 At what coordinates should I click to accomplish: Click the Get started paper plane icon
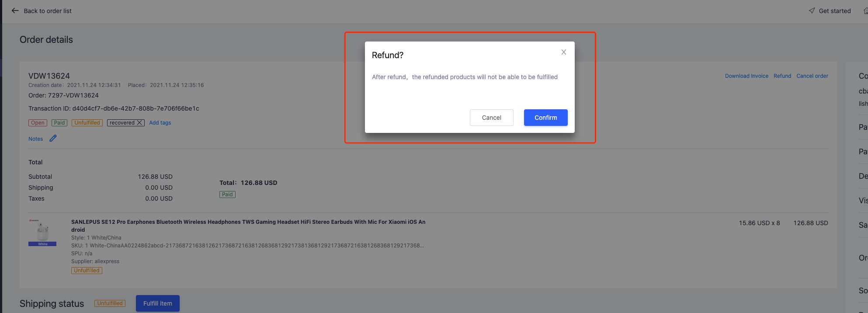tap(812, 10)
